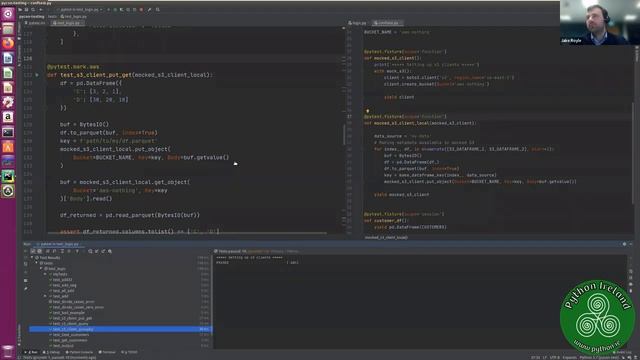Image resolution: width=640 pixels, height=360 pixels.
Task: Select test_divide_raises_error test result
Action: [73, 302]
